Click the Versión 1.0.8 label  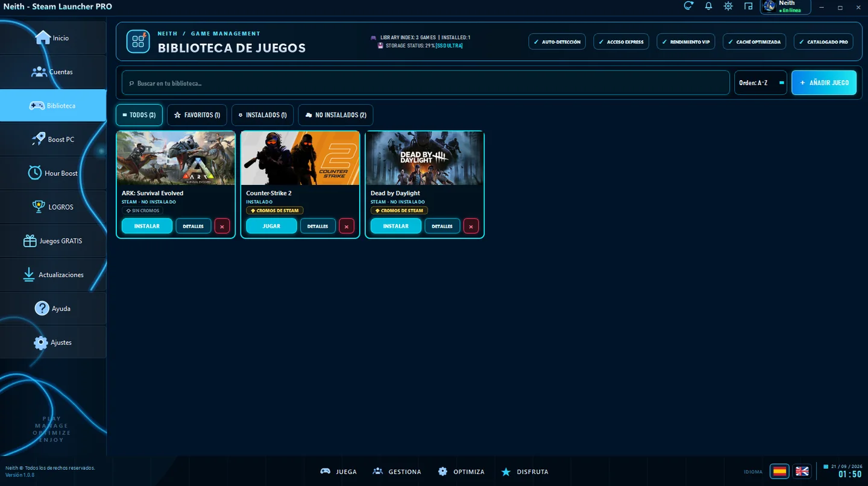[x=20, y=475]
